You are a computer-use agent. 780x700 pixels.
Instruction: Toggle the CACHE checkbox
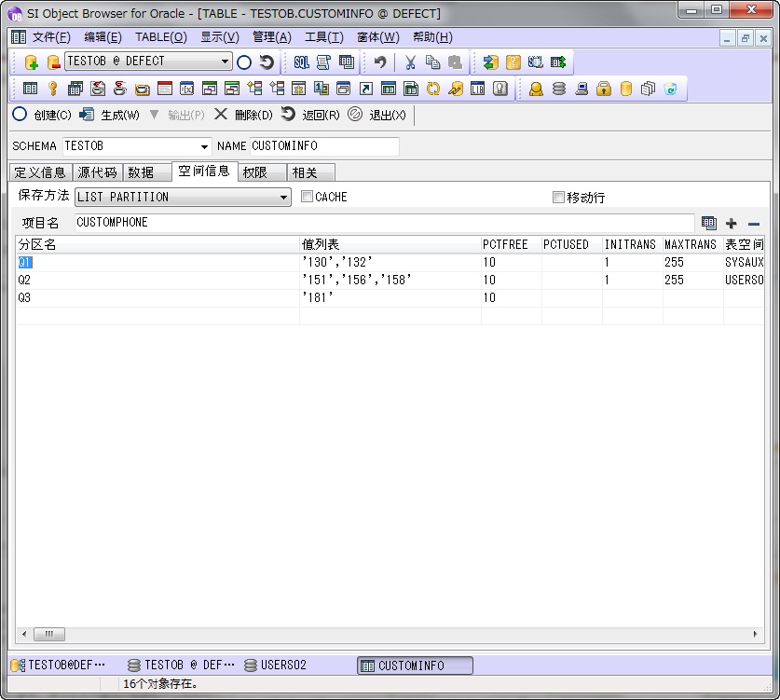point(307,197)
